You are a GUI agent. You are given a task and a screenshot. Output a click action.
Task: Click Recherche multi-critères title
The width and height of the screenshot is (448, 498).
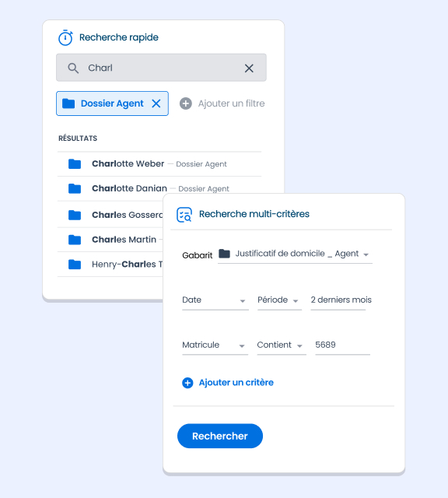tap(254, 214)
